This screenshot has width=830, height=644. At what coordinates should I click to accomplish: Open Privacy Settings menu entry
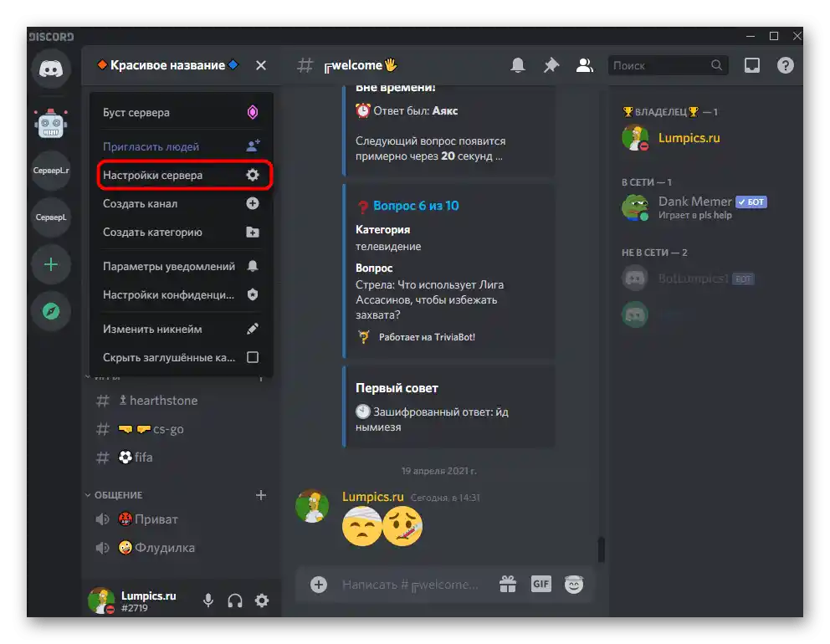pyautogui.click(x=181, y=294)
